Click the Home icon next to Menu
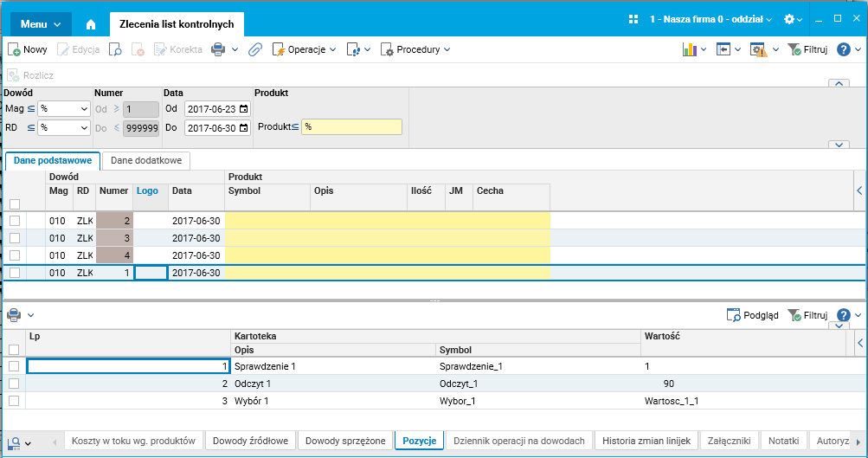 tap(91, 24)
